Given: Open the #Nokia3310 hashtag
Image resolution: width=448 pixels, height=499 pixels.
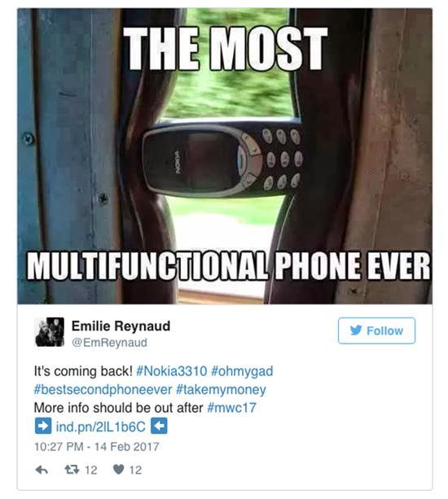Looking at the screenshot, I should (172, 371).
